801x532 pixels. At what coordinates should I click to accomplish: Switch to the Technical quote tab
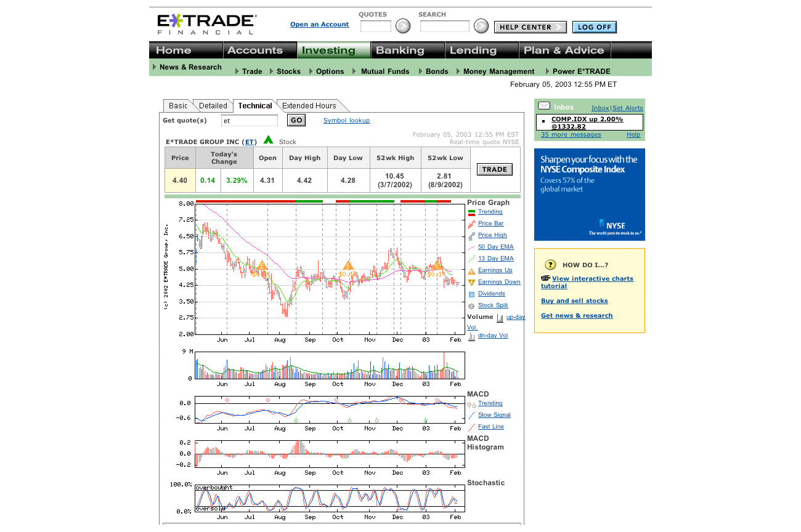tap(255, 106)
